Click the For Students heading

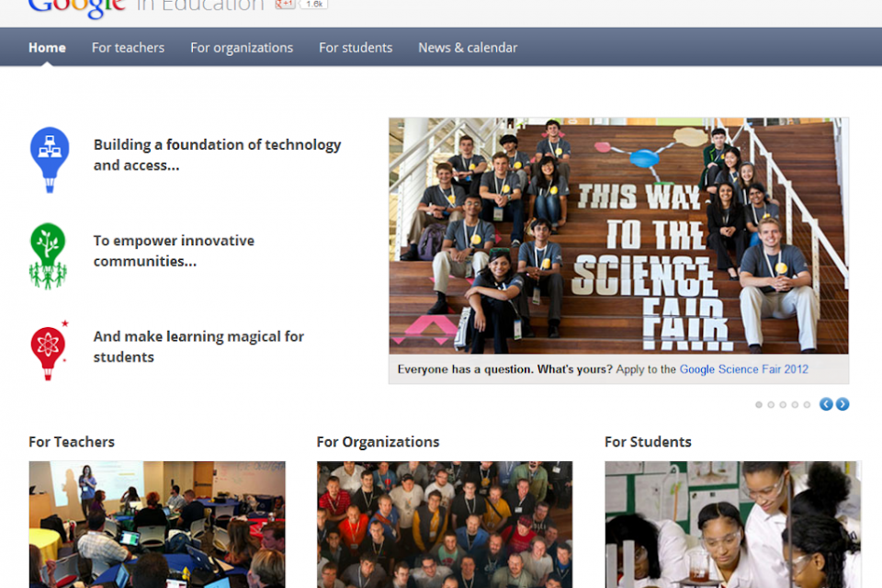[648, 442]
